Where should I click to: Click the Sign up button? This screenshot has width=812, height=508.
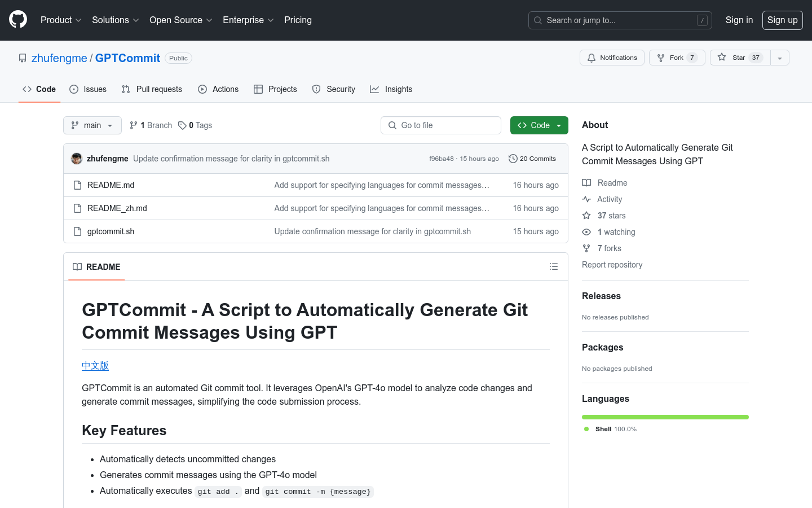coord(783,20)
